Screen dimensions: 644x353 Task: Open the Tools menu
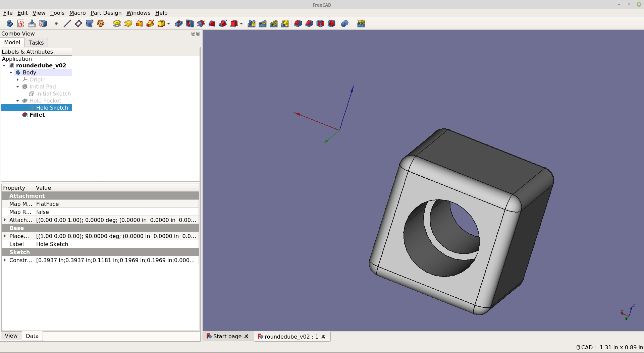[57, 13]
